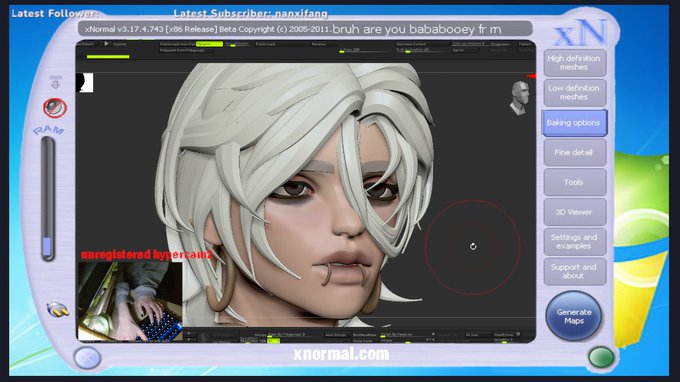The image size is (680, 382).
Task: Click the Rename button in toolbar
Action: tap(319, 44)
